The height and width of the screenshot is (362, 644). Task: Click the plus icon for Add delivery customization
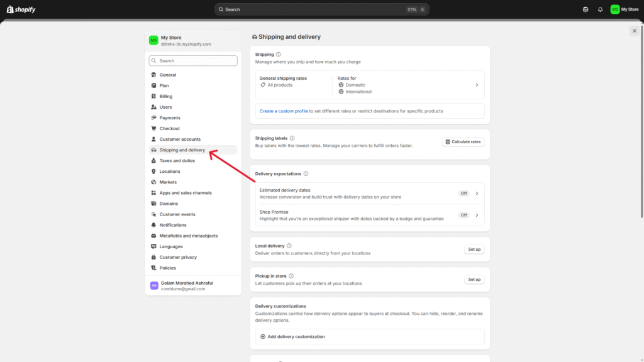pyautogui.click(x=263, y=337)
